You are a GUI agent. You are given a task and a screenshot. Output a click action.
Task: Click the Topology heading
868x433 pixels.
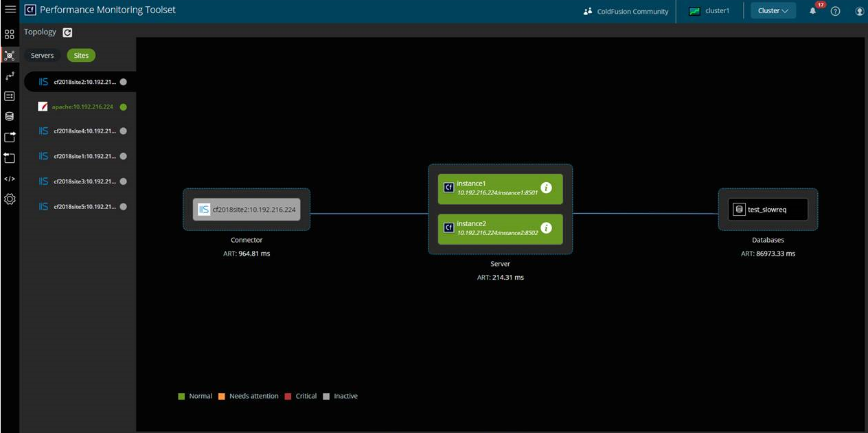(x=40, y=32)
